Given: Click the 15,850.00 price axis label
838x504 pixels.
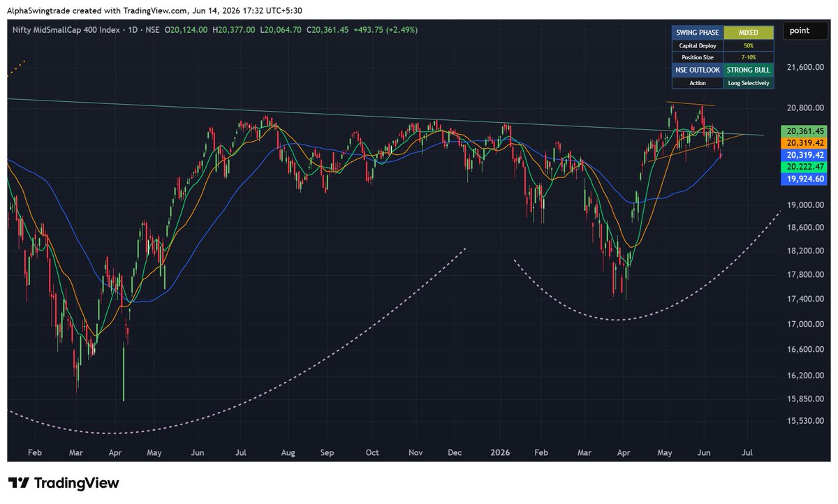Looking at the screenshot, I should click(x=805, y=399).
